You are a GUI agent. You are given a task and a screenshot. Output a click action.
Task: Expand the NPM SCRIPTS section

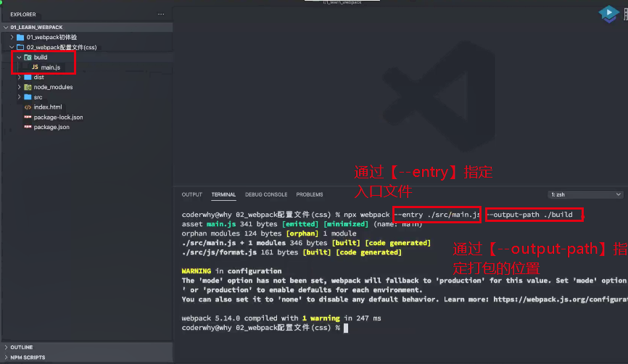[x=6, y=357]
